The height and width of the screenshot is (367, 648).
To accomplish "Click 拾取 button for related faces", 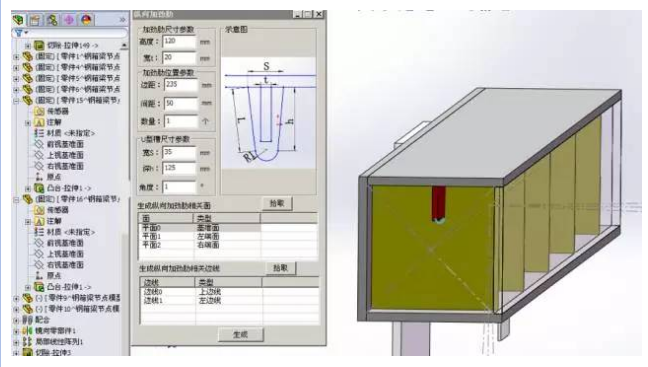I will [277, 203].
